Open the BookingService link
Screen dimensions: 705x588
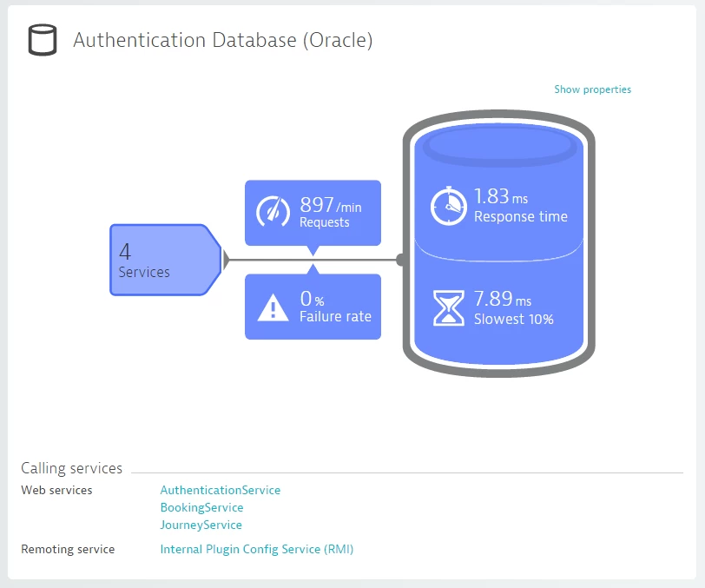coord(202,507)
